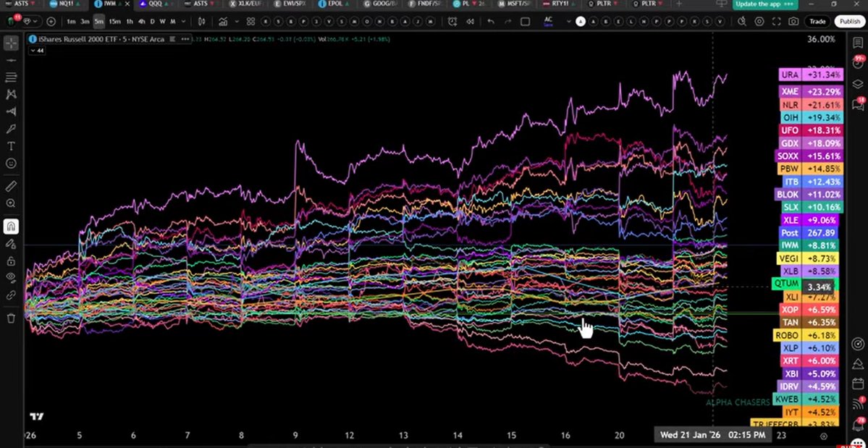
Task: Click the TradingView logo on chart
Action: 36,416
